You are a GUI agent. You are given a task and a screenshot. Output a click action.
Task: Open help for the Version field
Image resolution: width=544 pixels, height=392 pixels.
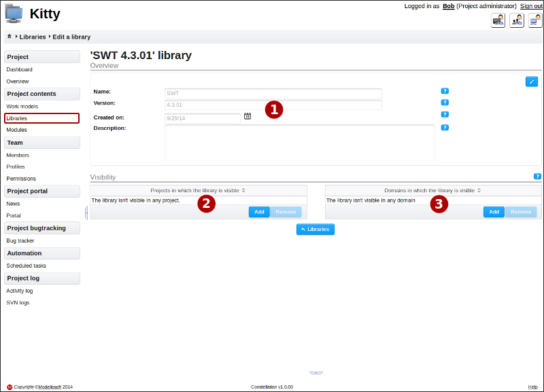pyautogui.click(x=445, y=102)
